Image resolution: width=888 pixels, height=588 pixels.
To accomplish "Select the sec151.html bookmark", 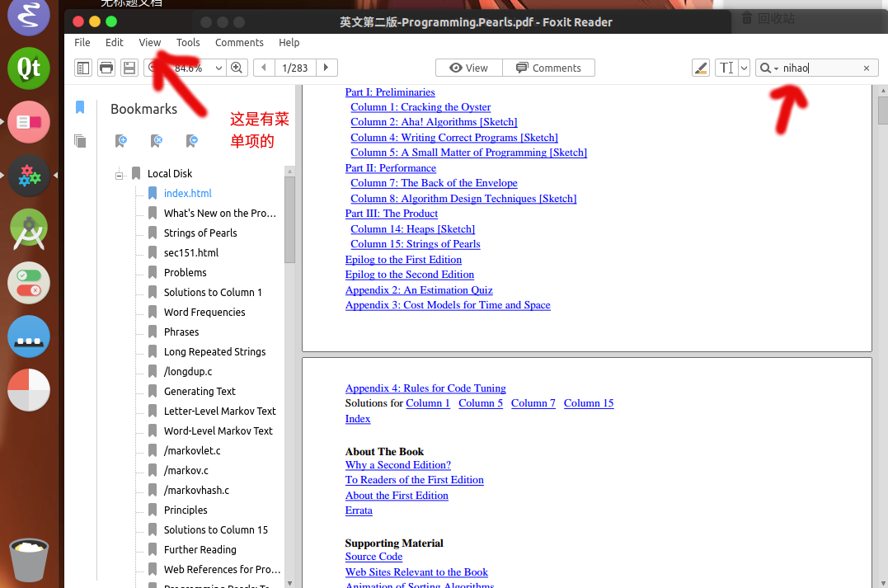I will click(190, 252).
